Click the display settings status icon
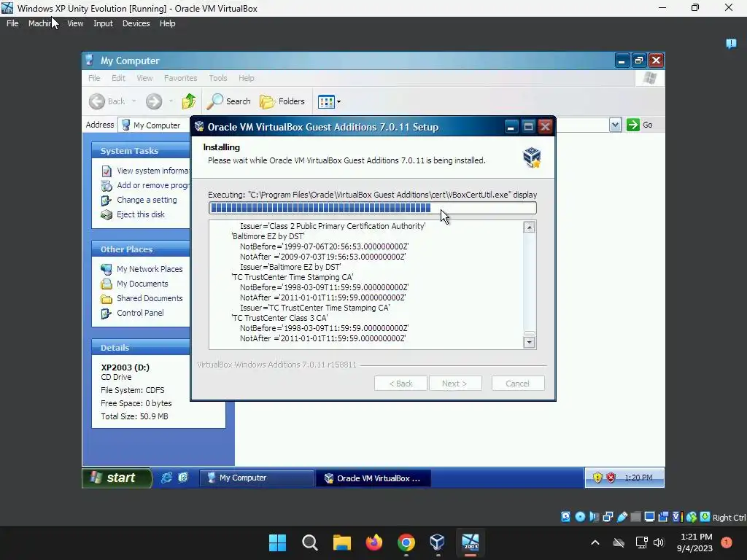Screen dimensions: 747x560 pyautogui.click(x=649, y=517)
